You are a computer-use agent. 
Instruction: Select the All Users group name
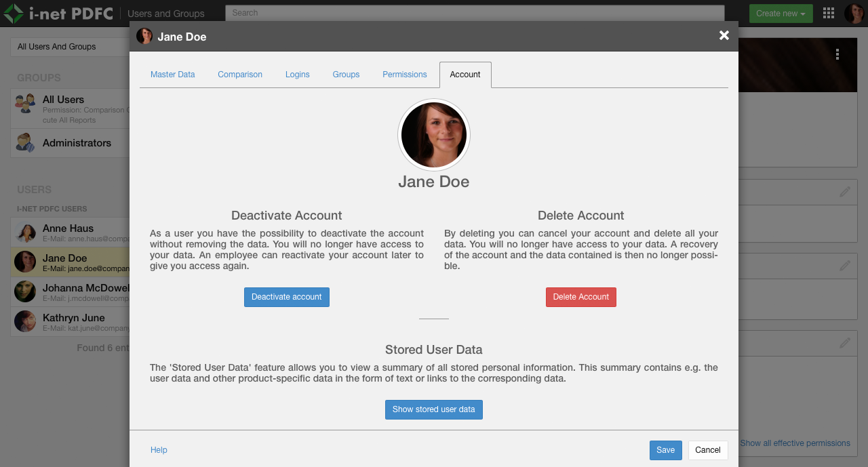coord(63,100)
